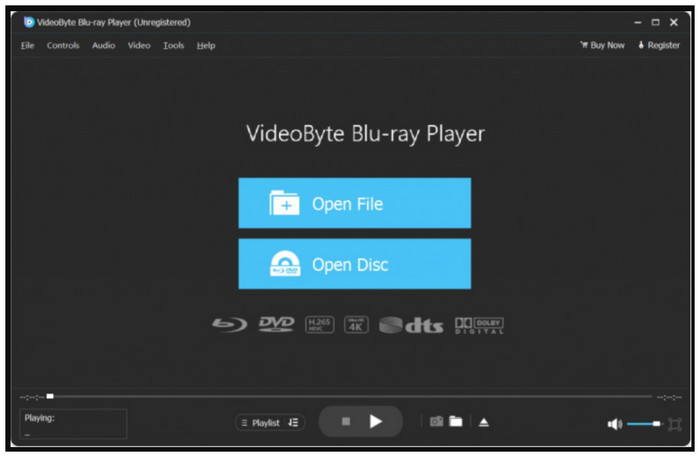This screenshot has height=457, width=700.
Task: Minimize the VideoByte window
Action: (638, 22)
